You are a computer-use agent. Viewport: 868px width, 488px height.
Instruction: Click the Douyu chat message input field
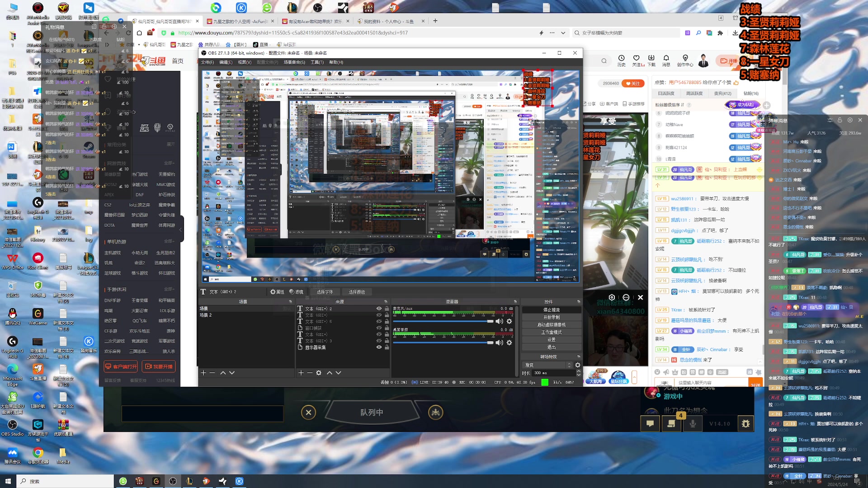tap(711, 383)
